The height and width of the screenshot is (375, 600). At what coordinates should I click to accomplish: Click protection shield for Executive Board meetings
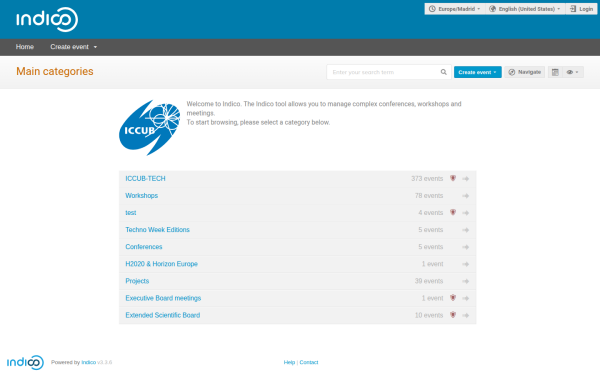[453, 298]
